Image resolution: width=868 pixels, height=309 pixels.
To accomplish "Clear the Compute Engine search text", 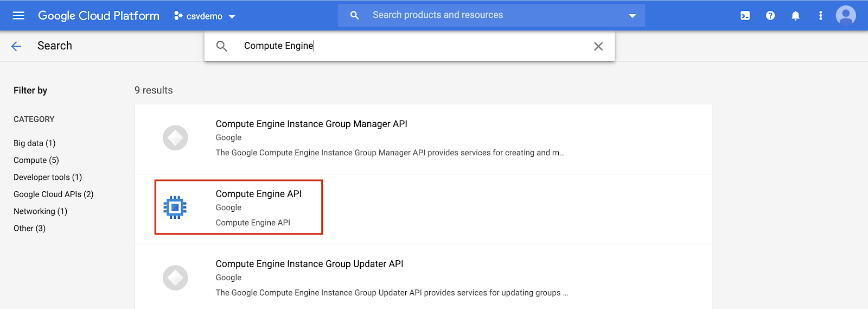I will 598,46.
